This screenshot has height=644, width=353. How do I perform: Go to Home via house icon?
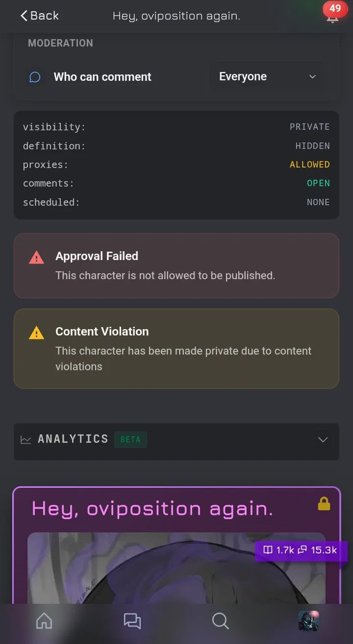[44, 621]
